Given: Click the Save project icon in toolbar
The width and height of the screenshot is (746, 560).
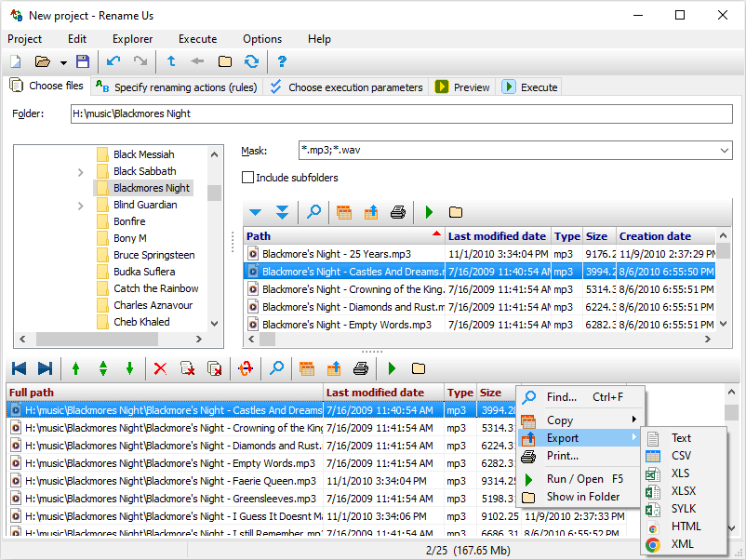Looking at the screenshot, I should tap(83, 61).
